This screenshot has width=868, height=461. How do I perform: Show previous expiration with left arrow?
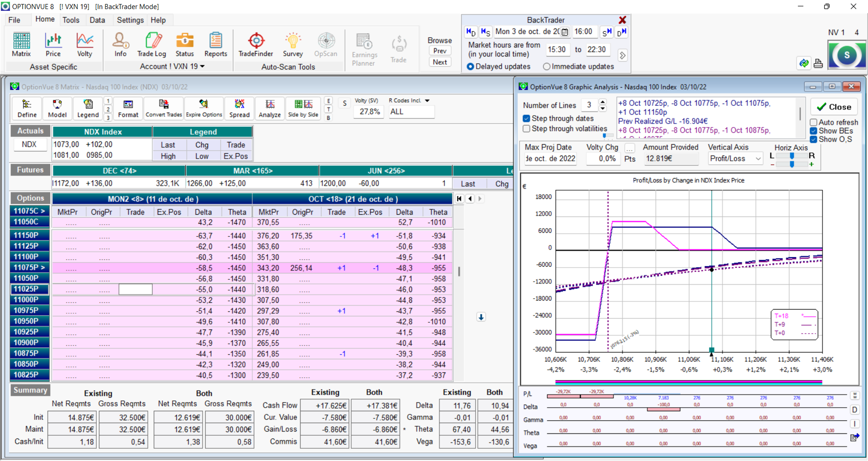click(x=470, y=199)
